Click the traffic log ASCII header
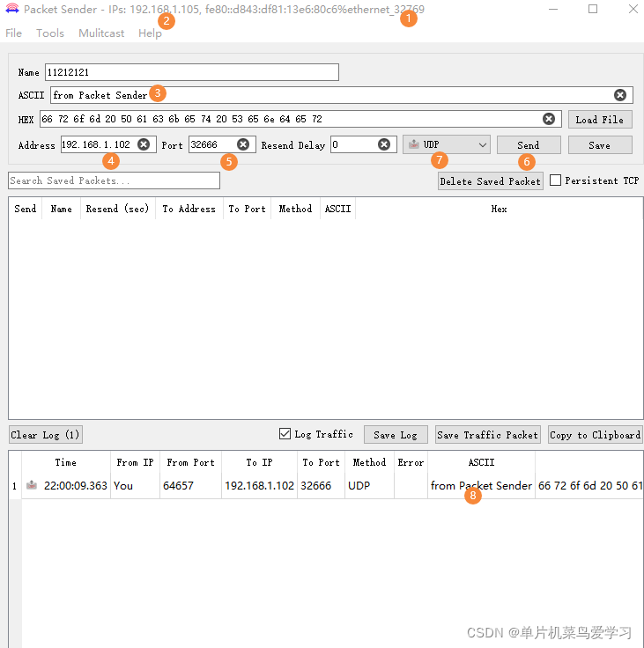The image size is (644, 648). click(x=481, y=462)
